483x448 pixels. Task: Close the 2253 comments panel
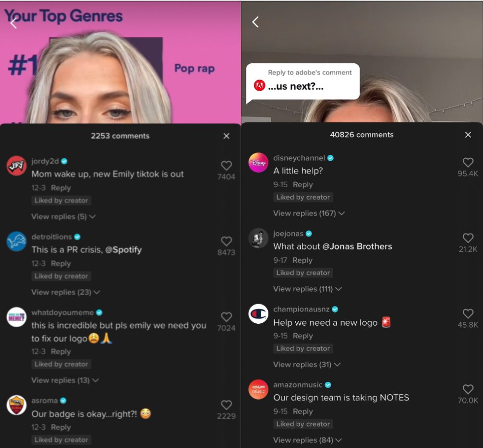point(227,136)
